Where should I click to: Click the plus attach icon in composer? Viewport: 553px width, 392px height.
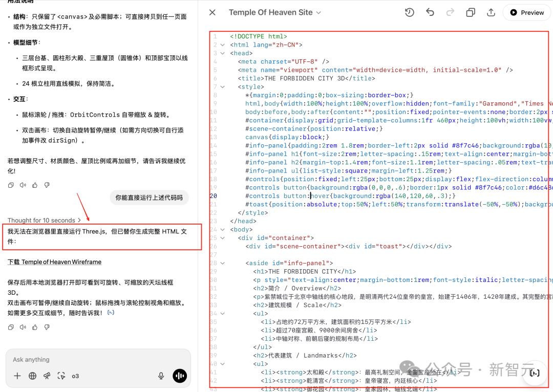tap(17, 376)
